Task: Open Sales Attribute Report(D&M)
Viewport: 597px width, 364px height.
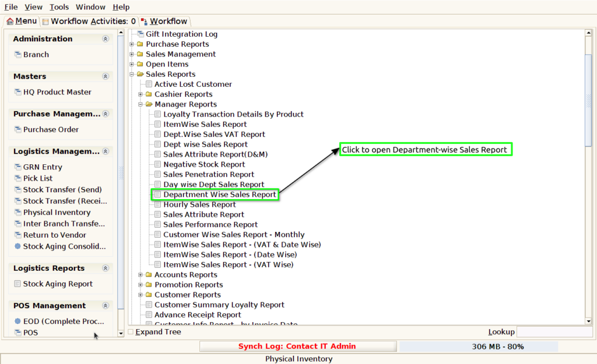Action: (x=216, y=154)
